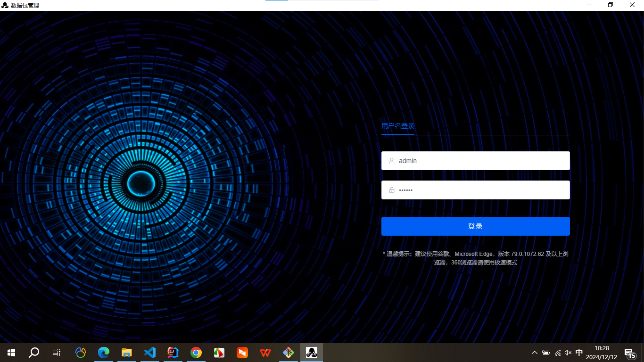Image resolution: width=644 pixels, height=362 pixels.
Task: Toggle the 中 input method indicator
Action: [579, 353]
